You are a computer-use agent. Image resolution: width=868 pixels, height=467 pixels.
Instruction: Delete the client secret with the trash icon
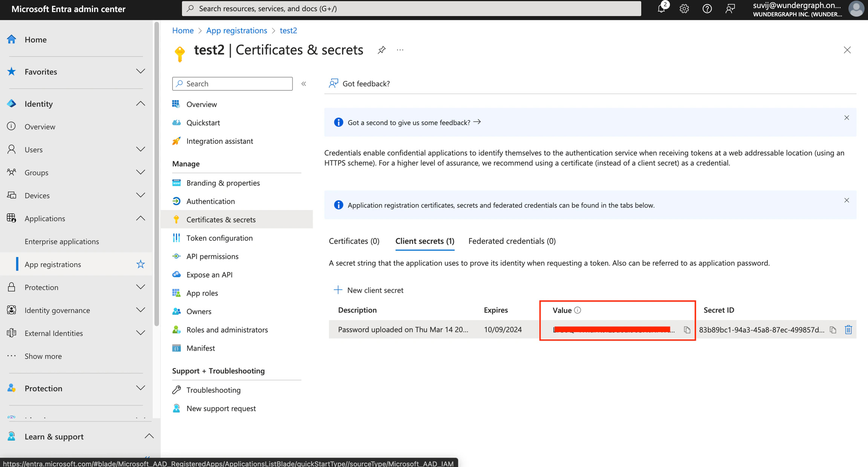[848, 330]
